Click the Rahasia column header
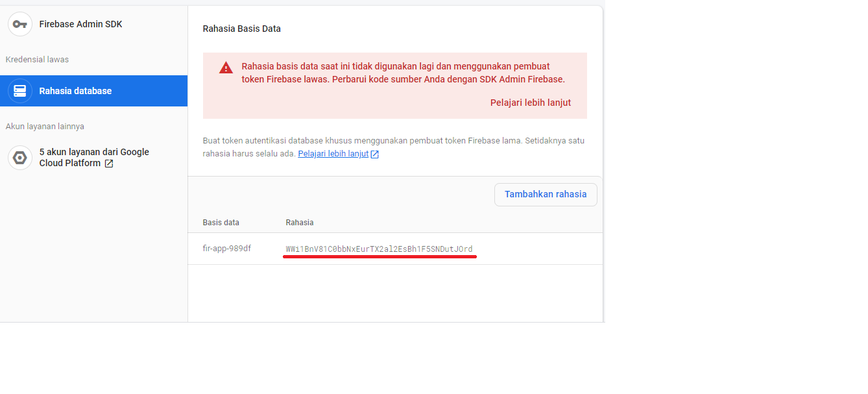The width and height of the screenshot is (868, 394). 300,222
